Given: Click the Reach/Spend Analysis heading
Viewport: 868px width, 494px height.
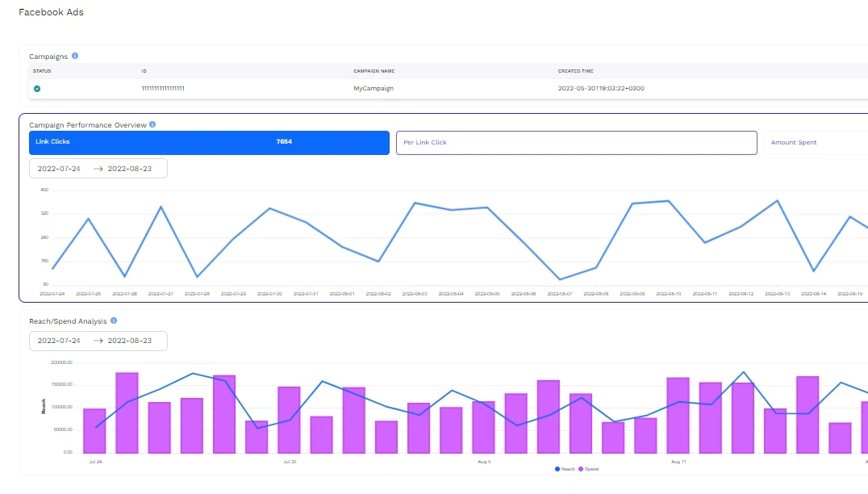Looking at the screenshot, I should click(x=68, y=321).
